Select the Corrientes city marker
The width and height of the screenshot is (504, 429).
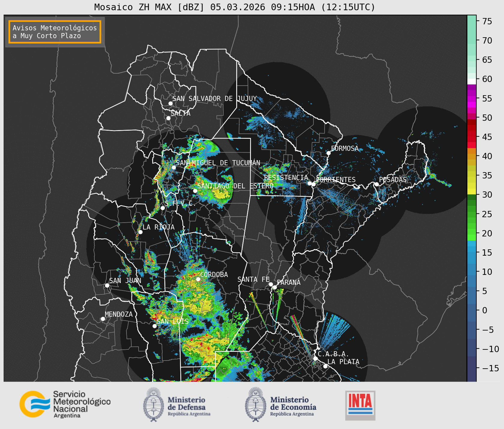pyautogui.click(x=313, y=184)
